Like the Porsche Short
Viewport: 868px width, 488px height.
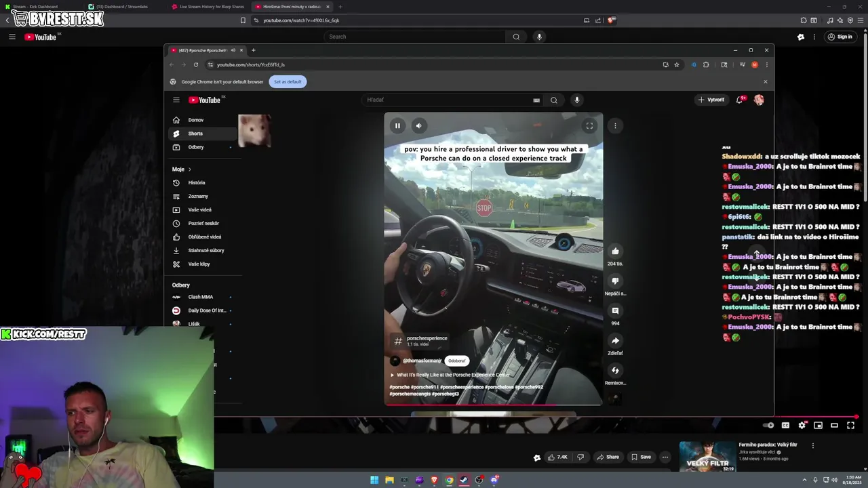(x=615, y=251)
